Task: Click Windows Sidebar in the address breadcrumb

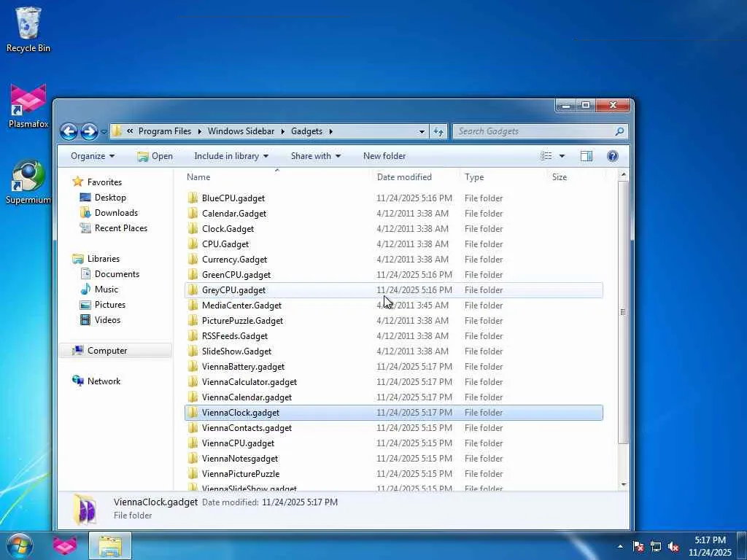Action: coord(241,131)
